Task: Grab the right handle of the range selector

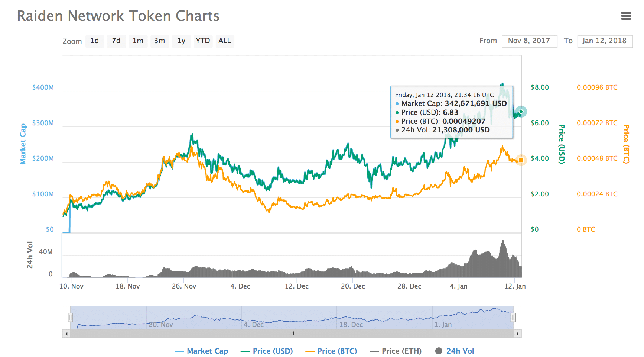Action: coord(513,317)
